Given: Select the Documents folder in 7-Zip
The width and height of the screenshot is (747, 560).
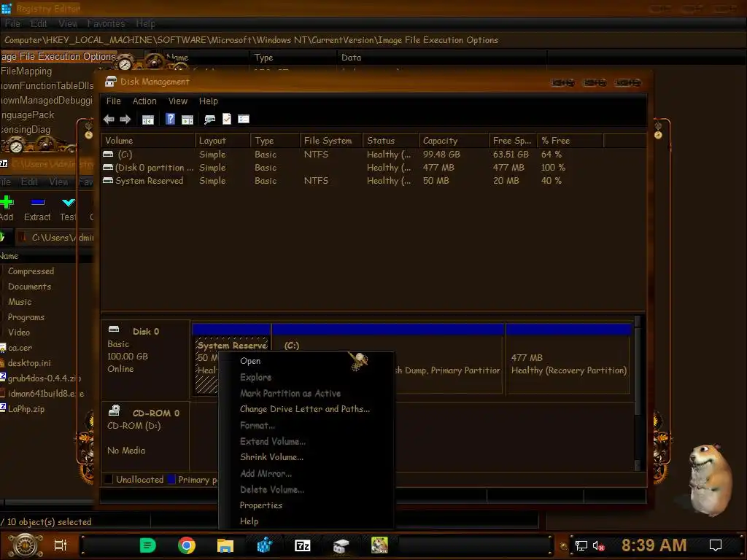Looking at the screenshot, I should click(x=29, y=286).
